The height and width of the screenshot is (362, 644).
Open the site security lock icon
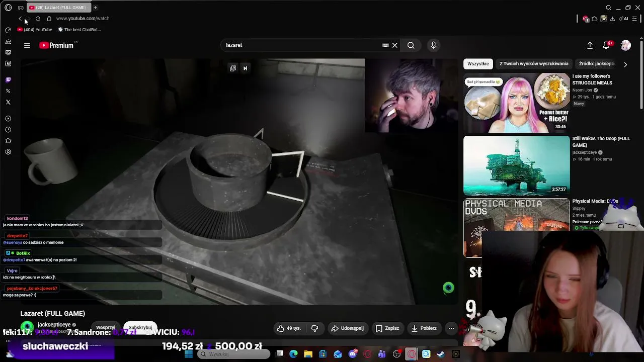[x=49, y=19]
